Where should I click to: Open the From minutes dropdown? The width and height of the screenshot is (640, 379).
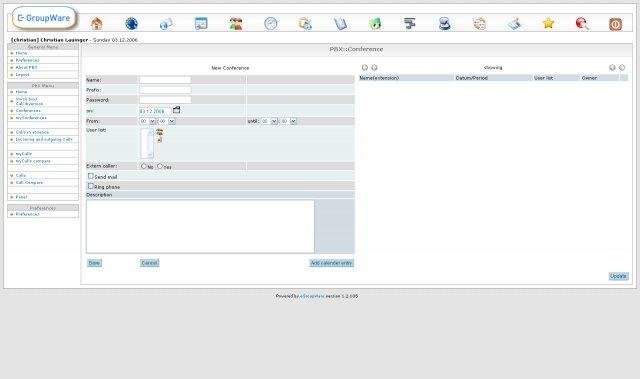click(167, 121)
